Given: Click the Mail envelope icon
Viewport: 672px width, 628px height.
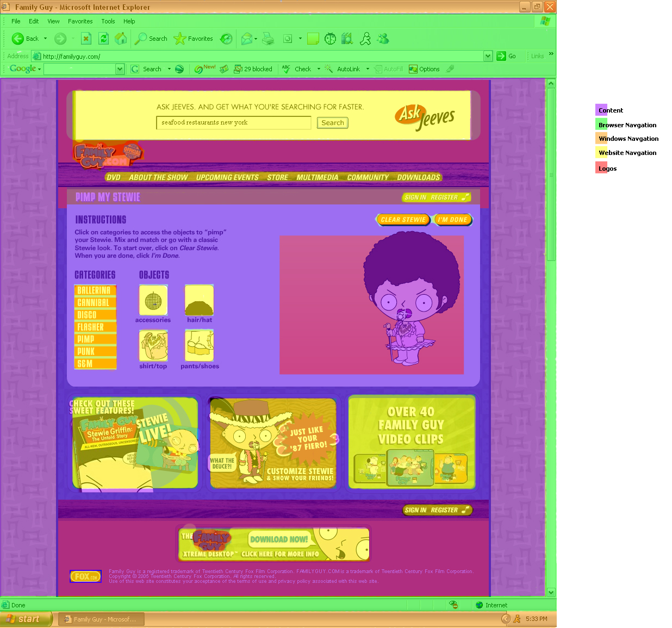Looking at the screenshot, I should [x=247, y=39].
